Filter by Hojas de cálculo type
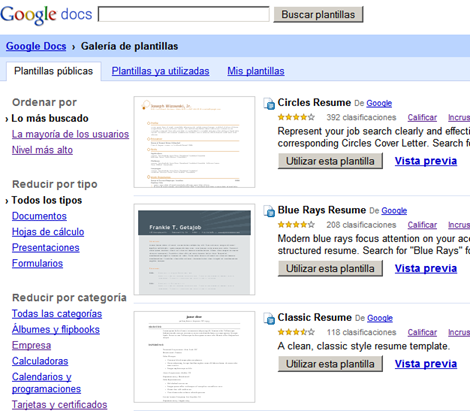The image size is (470, 411). tap(48, 232)
